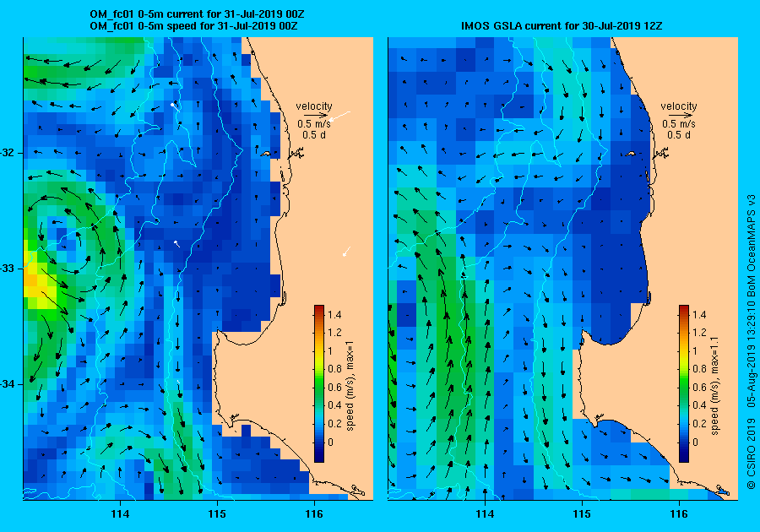
Task: Click the '-34' latitude label
Action: tap(8, 384)
